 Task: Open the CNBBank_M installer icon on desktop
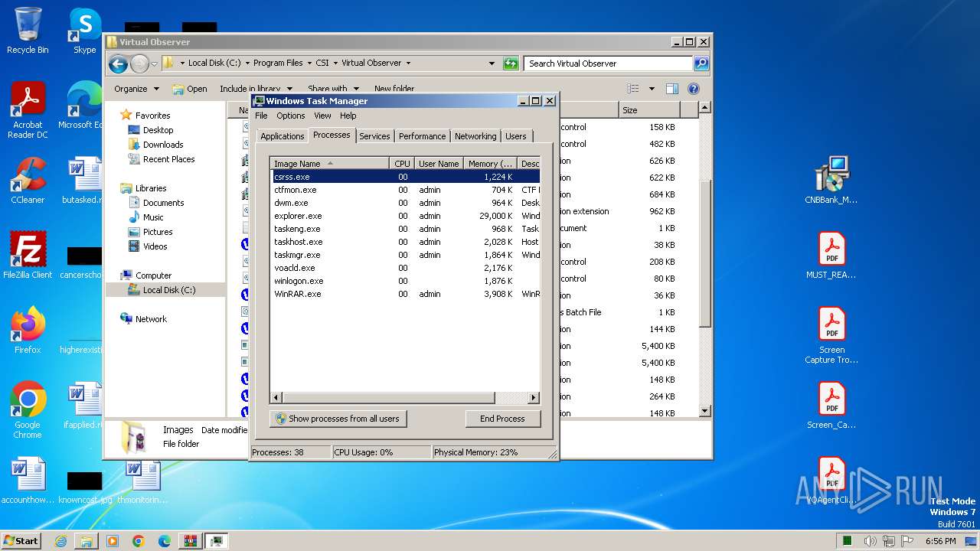(831, 181)
